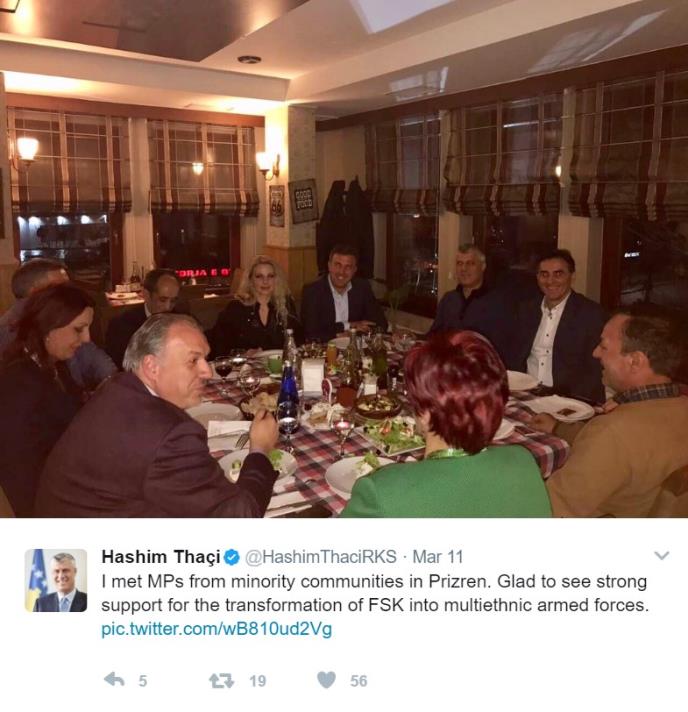Open the Mar 11 timestamp link

point(437,557)
